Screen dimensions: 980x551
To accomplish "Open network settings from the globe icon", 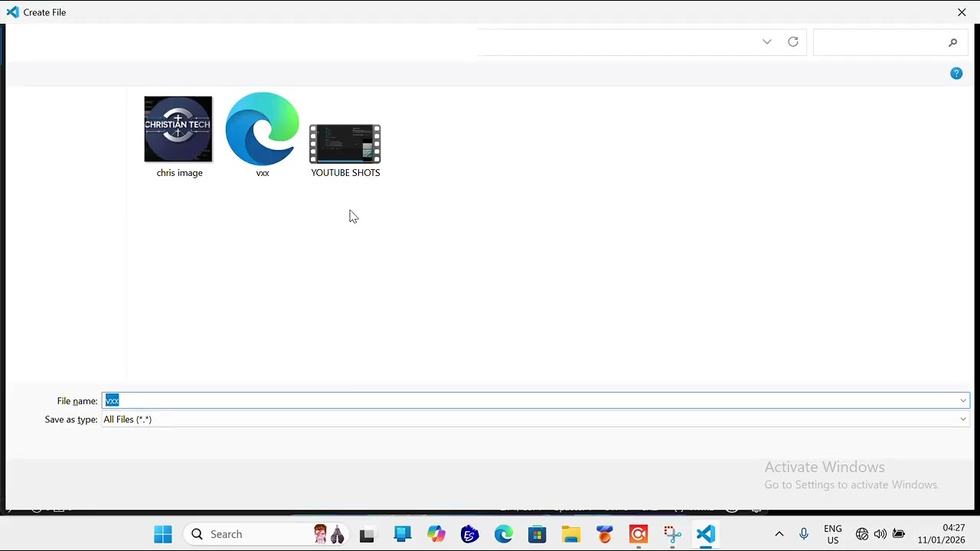I will pos(862,534).
